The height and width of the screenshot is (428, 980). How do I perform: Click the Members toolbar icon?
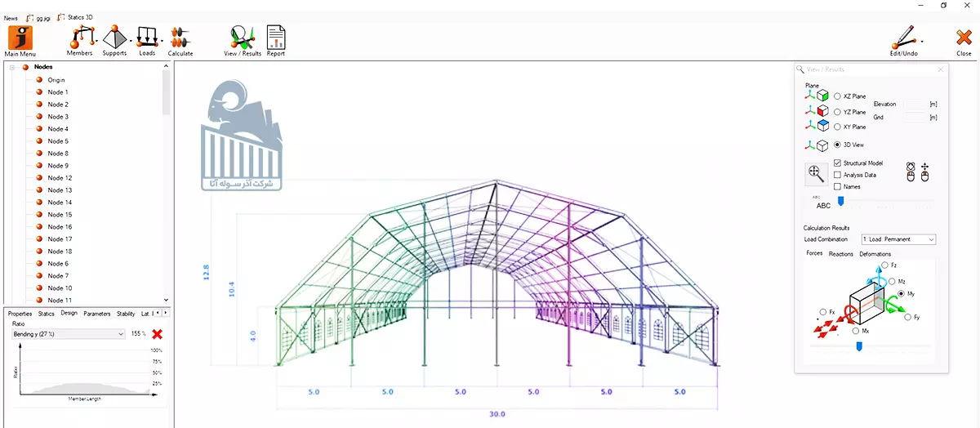79,38
